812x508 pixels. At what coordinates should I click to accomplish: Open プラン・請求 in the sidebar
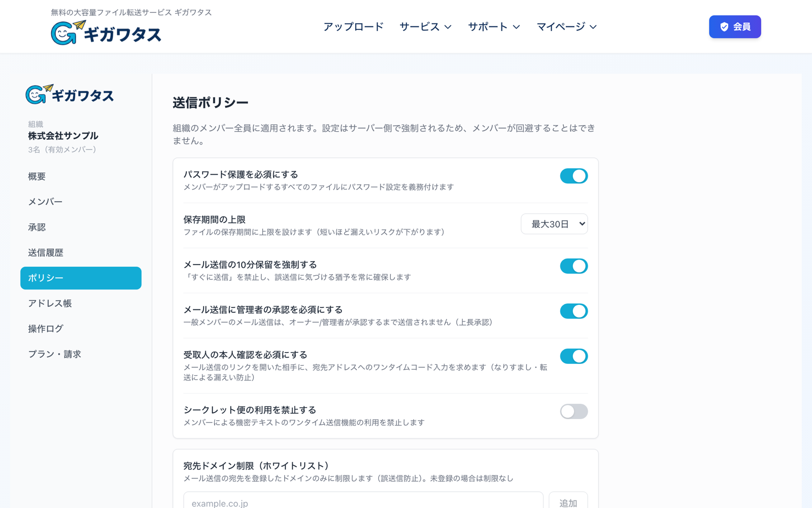point(81,354)
